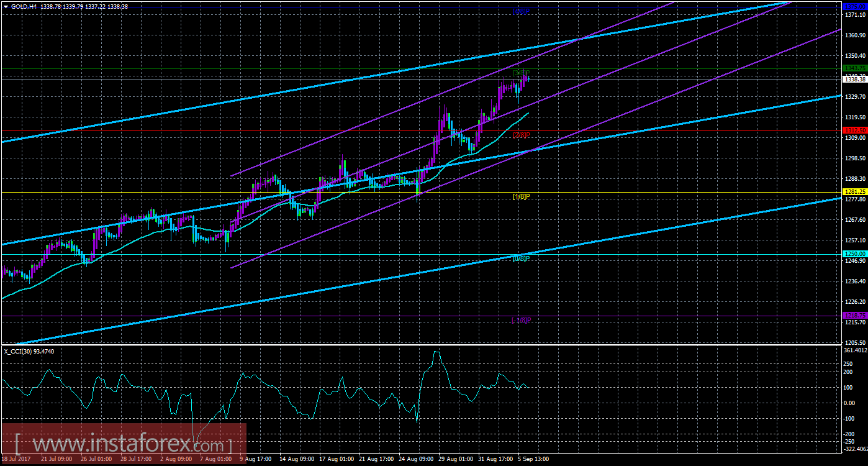Click the CCI scale minimum -322.4062

click(x=854, y=449)
